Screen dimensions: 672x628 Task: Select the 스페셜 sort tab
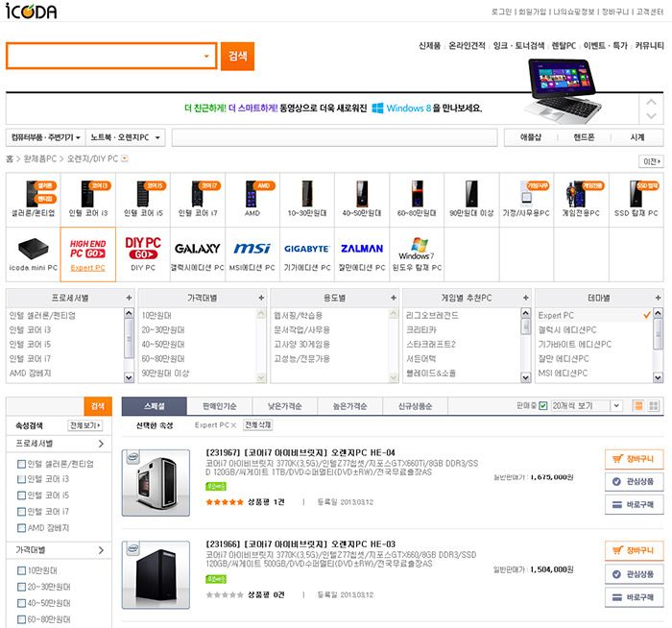pyautogui.click(x=155, y=406)
